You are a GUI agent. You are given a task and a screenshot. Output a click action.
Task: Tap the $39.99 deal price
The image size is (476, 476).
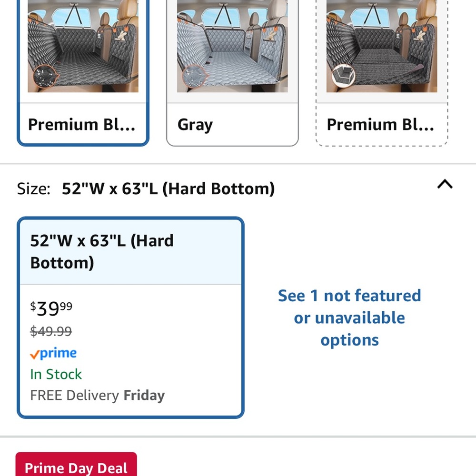point(51,309)
